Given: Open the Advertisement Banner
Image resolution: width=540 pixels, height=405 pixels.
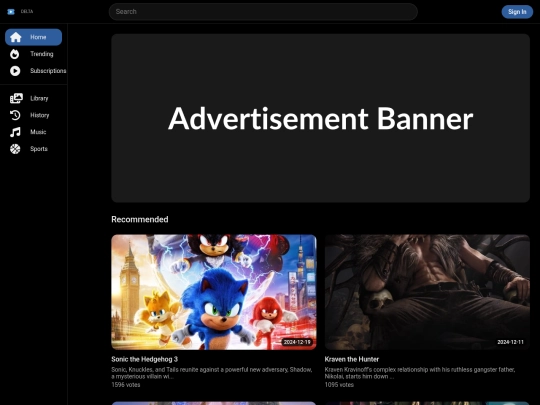Looking at the screenshot, I should [x=320, y=118].
